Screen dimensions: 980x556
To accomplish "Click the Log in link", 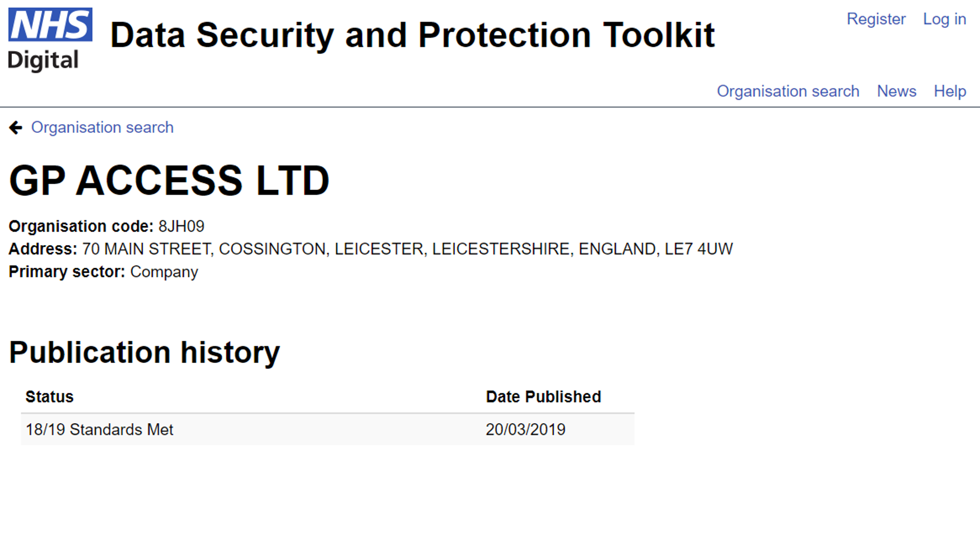I will click(944, 19).
